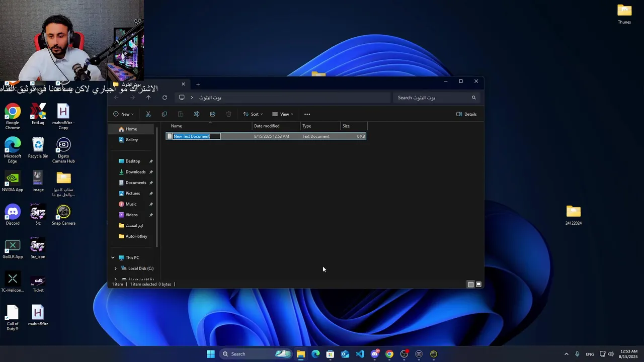644x362 pixels.
Task: Click the ENG language indicator
Action: click(x=590, y=354)
